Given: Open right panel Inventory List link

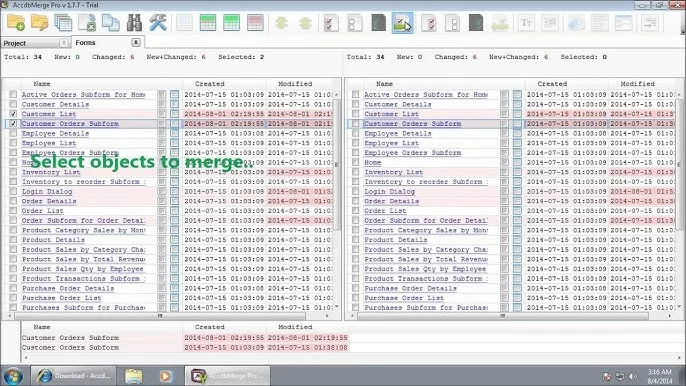Looking at the screenshot, I should click(x=394, y=172).
